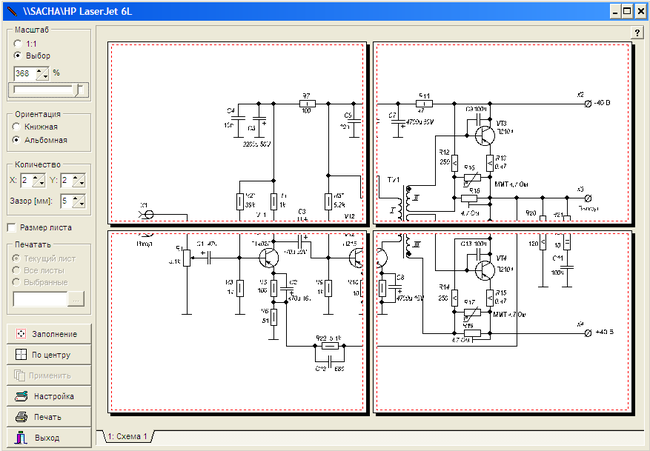Click the Выход exit button

(49, 437)
